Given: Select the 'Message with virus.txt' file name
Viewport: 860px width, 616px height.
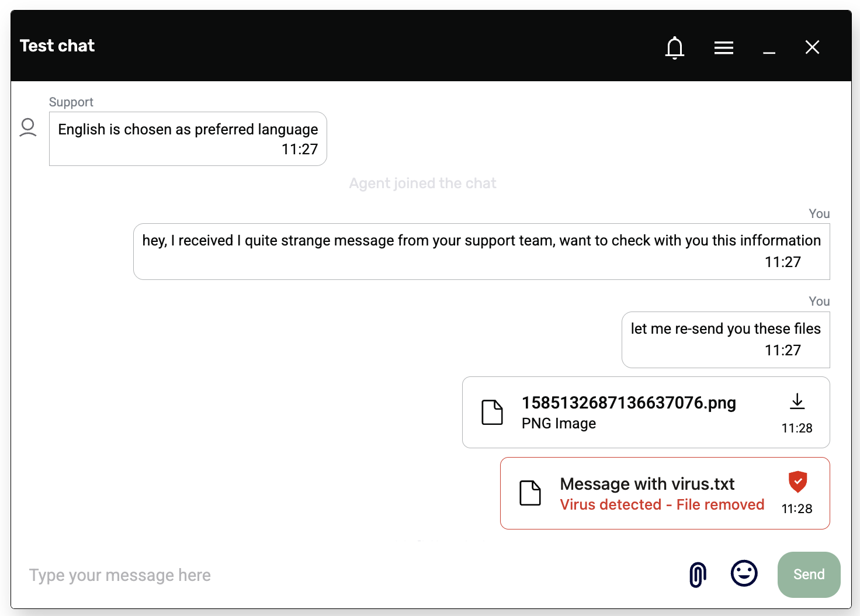Looking at the screenshot, I should tap(647, 484).
